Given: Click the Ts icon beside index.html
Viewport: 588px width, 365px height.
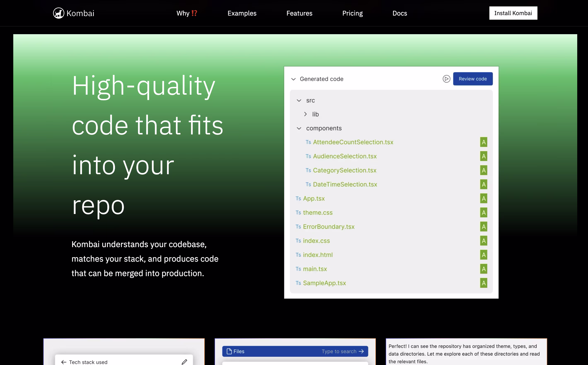Looking at the screenshot, I should coord(298,255).
